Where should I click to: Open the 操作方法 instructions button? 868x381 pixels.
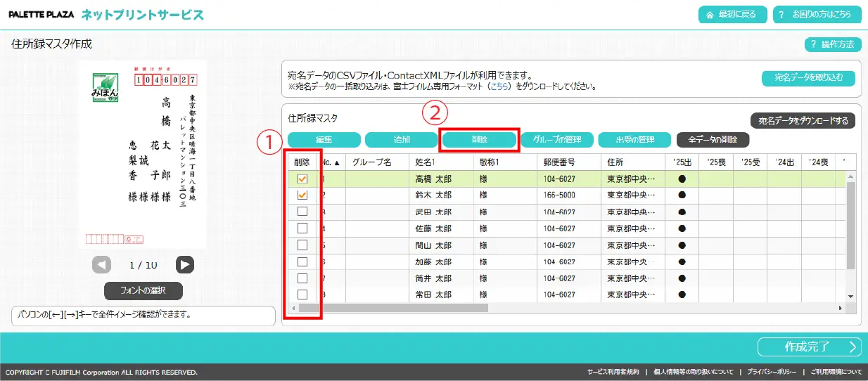click(x=833, y=44)
